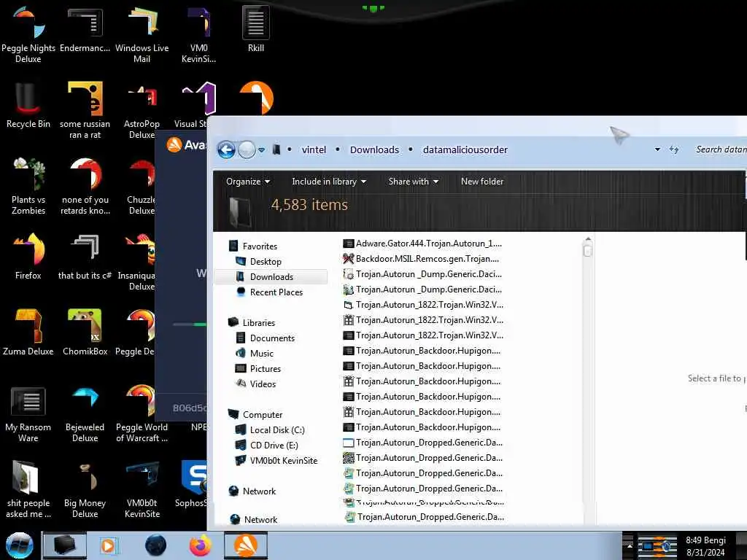Open media player taskbar icon
Image resolution: width=747 pixels, height=560 pixels.
[x=108, y=545]
